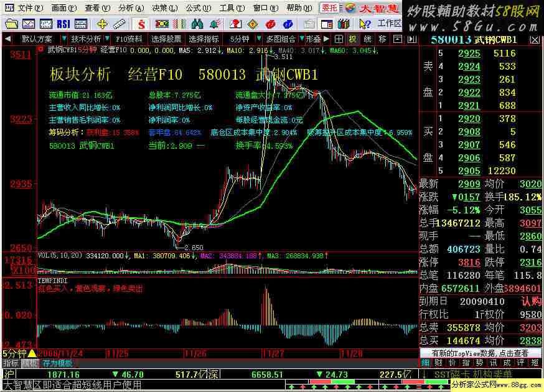
Task: Click the window layout toolbar icon
Action: pos(327,24)
